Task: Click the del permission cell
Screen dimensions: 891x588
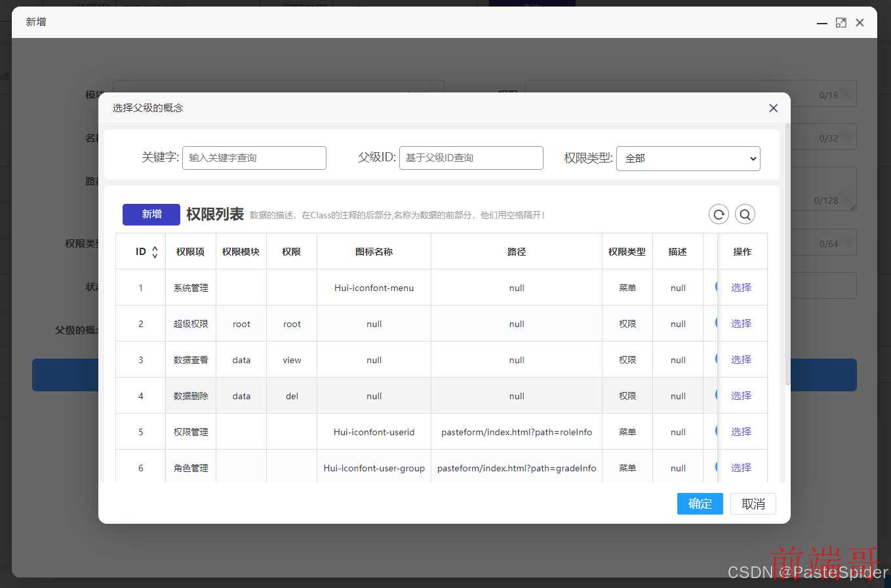Action: click(x=292, y=396)
